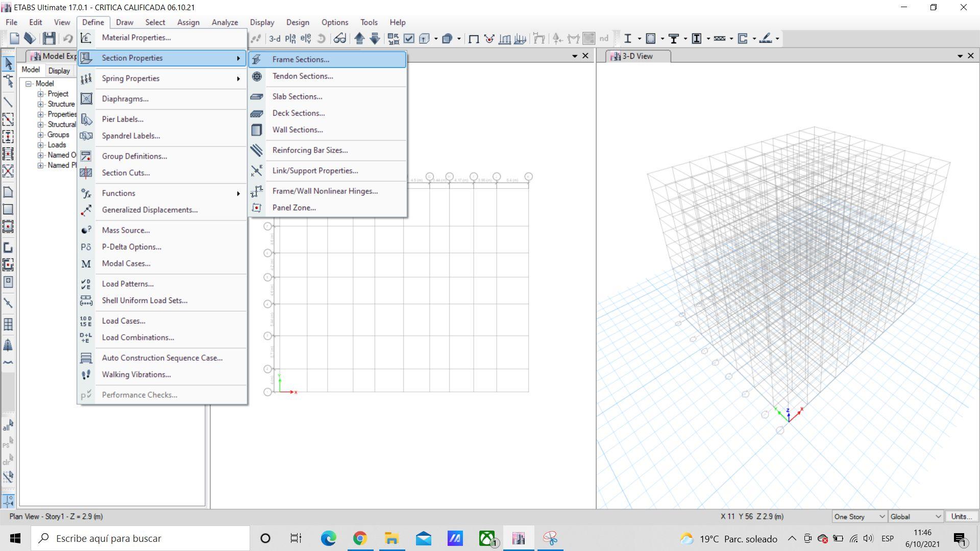The image size is (980, 551).
Task: Select the 3-D View tab
Action: pos(637,56)
